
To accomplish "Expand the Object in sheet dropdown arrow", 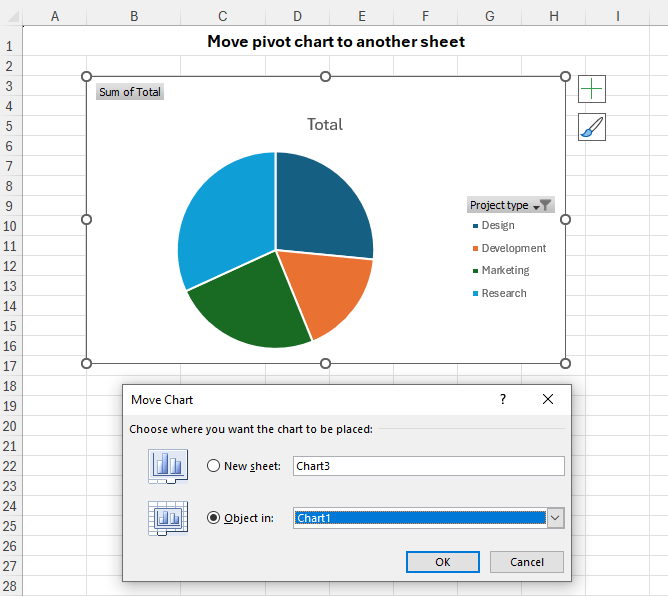I will [555, 518].
